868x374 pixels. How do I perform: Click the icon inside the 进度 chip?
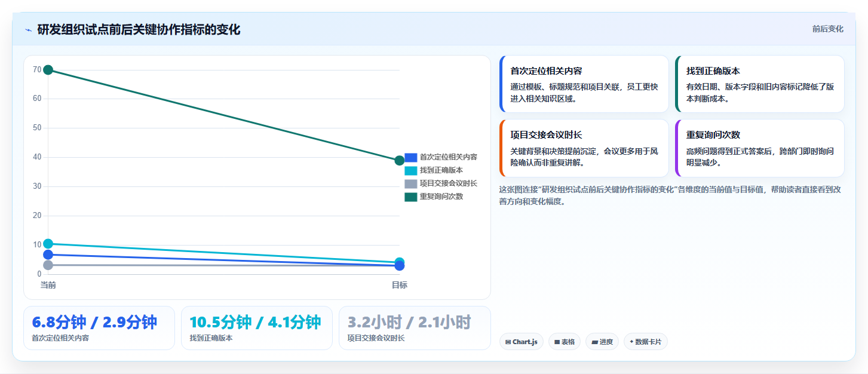coord(594,342)
